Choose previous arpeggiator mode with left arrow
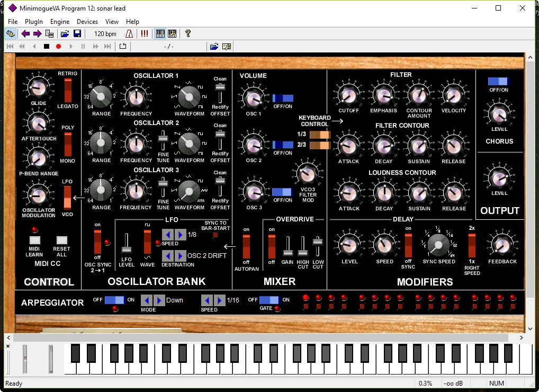 (x=147, y=300)
